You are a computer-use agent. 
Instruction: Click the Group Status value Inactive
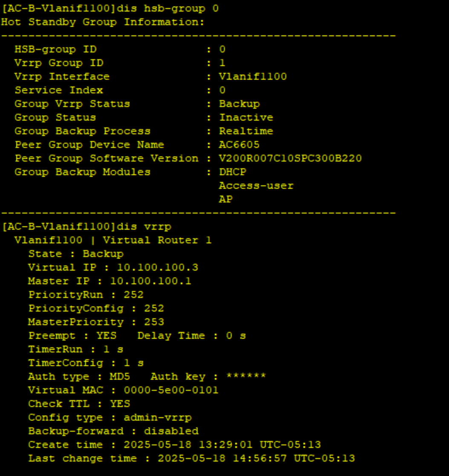[x=246, y=118]
